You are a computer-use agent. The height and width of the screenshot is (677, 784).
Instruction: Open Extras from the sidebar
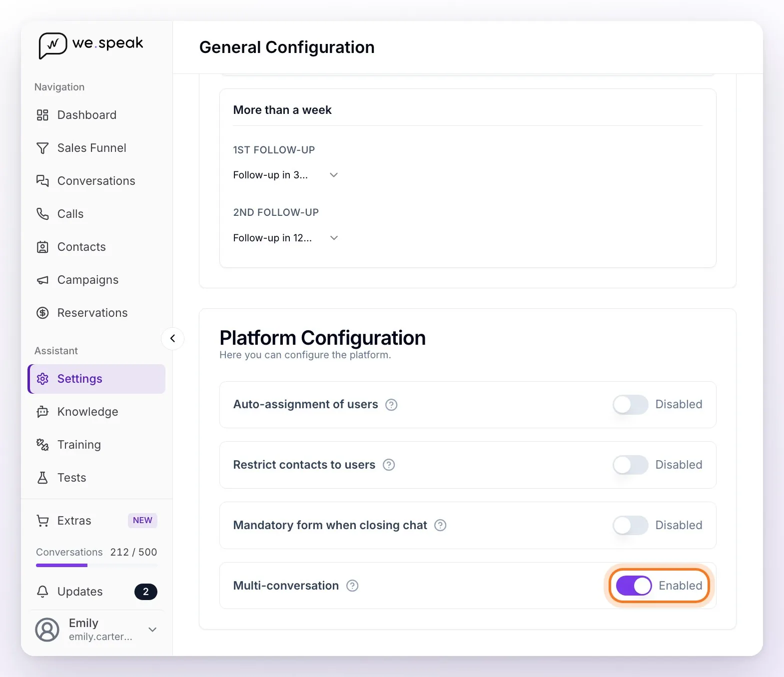tap(96, 521)
